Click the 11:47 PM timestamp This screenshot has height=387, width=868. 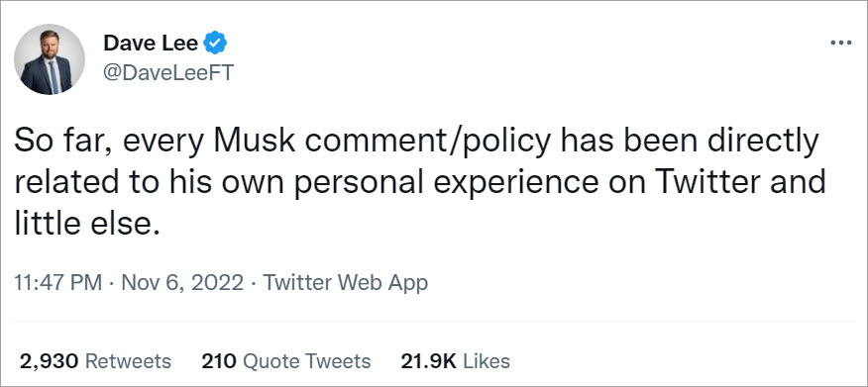[58, 283]
